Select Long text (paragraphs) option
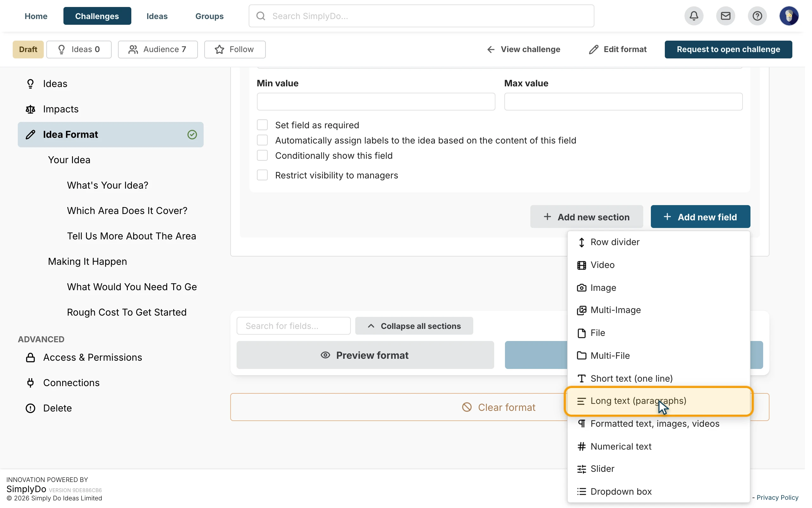The width and height of the screenshot is (812, 508). [658, 401]
